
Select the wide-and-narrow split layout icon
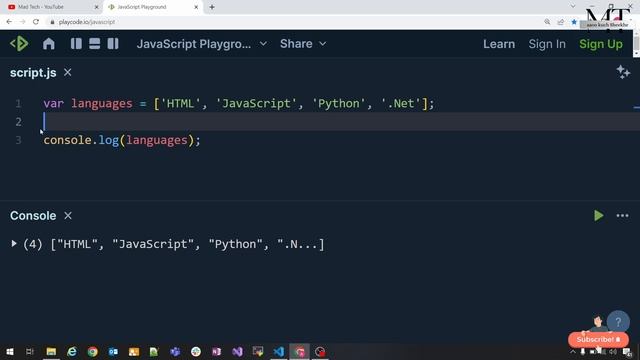coord(113,44)
